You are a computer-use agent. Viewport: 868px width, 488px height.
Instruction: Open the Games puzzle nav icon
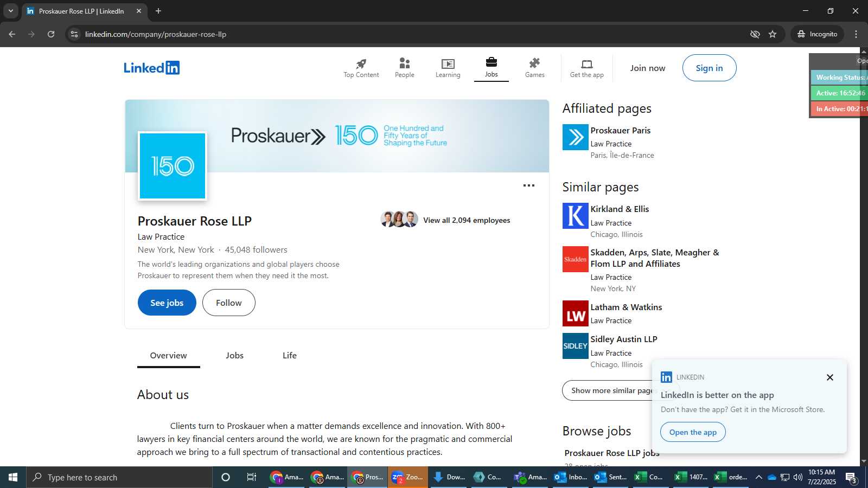tap(534, 68)
